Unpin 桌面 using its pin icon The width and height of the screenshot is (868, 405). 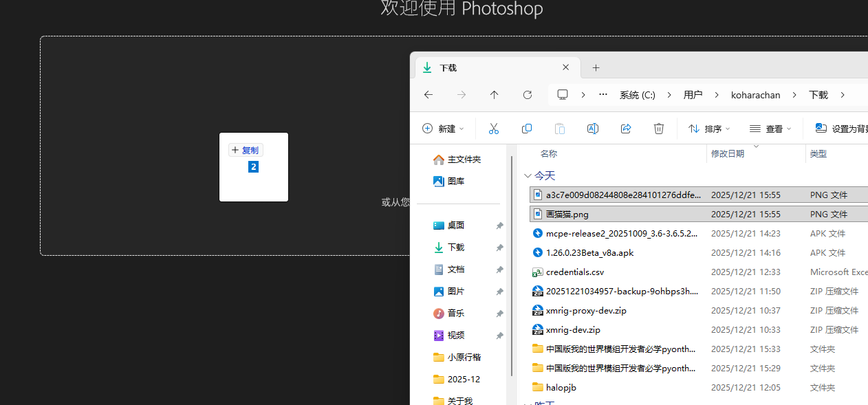tap(500, 226)
